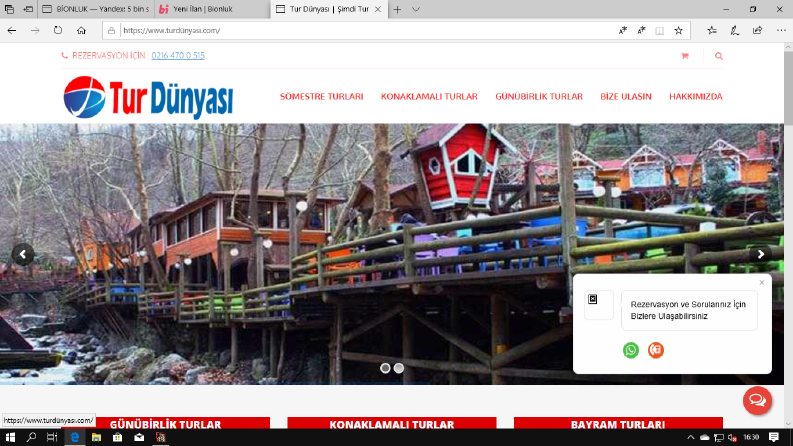Close the reservation contact popup
The width and height of the screenshot is (793, 446).
(762, 283)
